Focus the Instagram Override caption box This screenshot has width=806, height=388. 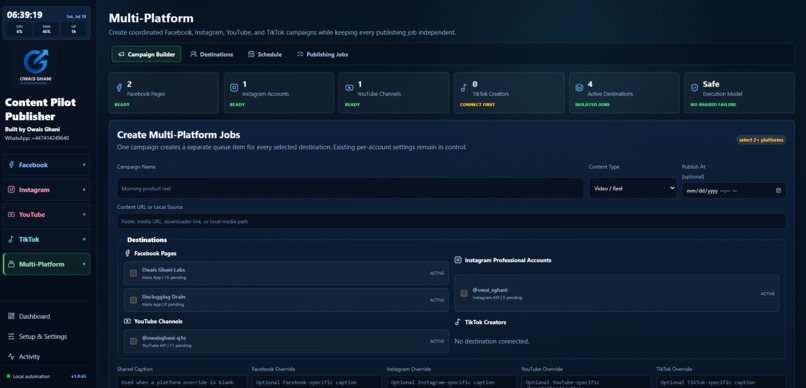[451, 382]
